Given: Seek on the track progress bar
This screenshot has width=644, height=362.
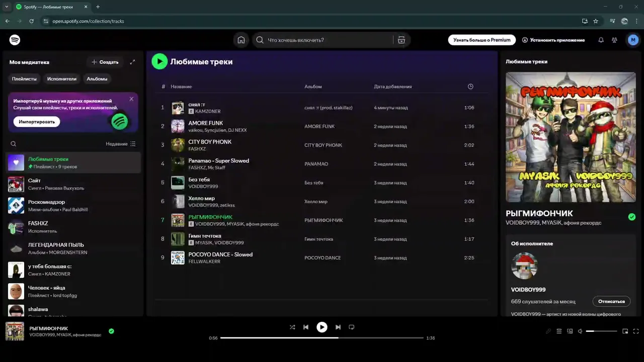Looking at the screenshot, I should 322,338.
